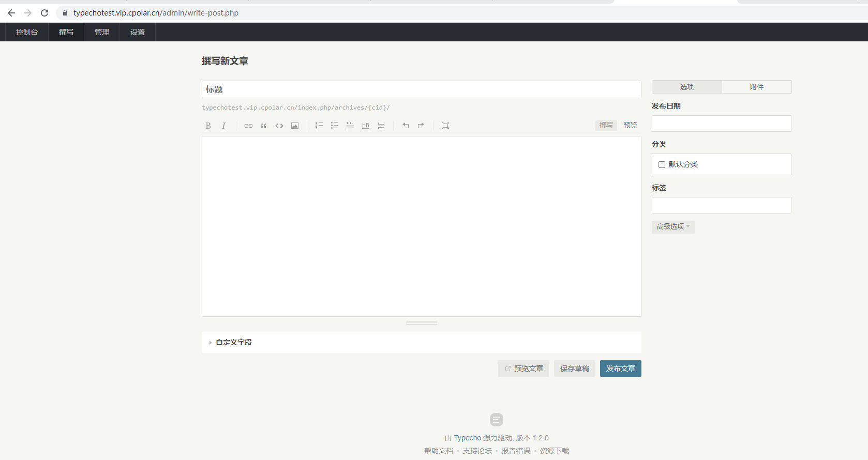Expand the 自定义字段 custom fields section
Image resolution: width=868 pixels, height=460 pixels.
tap(231, 342)
